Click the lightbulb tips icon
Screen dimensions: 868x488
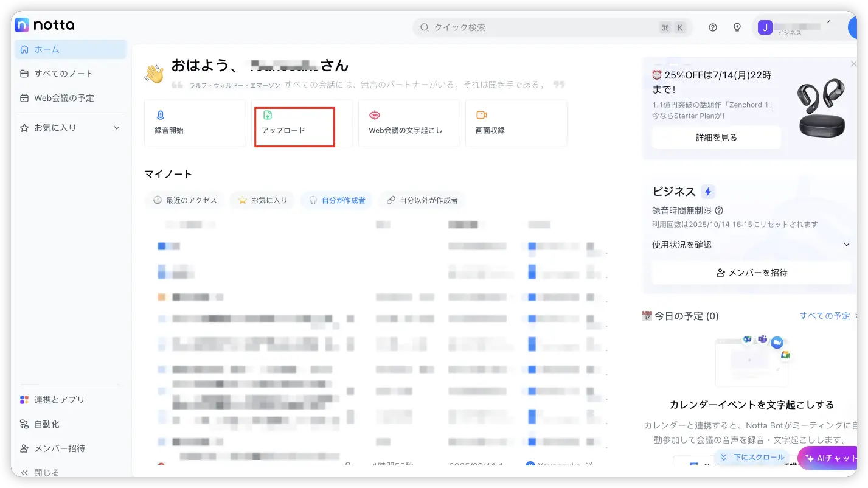(737, 27)
